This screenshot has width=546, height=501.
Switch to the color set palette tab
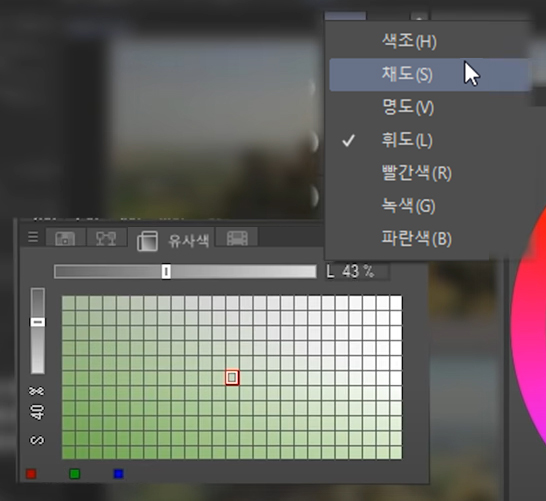pos(65,237)
